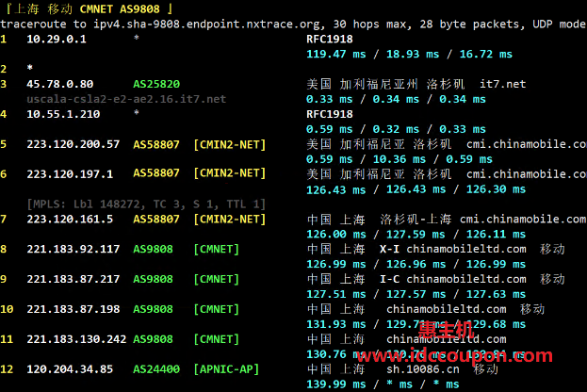Image resolution: width=587 pixels, height=392 pixels.
Task: Select IP 223.120.200.57 on hop 5
Action: 73,144
